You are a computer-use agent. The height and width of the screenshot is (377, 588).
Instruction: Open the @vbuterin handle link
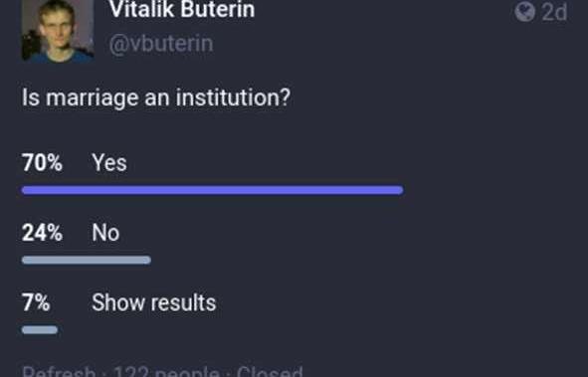coord(161,44)
